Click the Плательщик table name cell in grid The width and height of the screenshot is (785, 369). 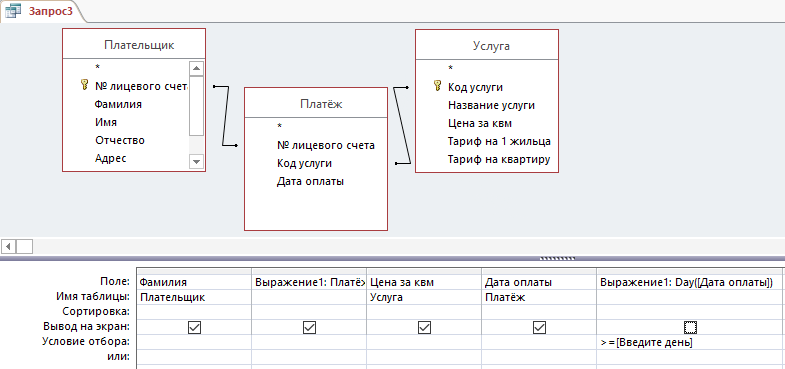pos(193,297)
